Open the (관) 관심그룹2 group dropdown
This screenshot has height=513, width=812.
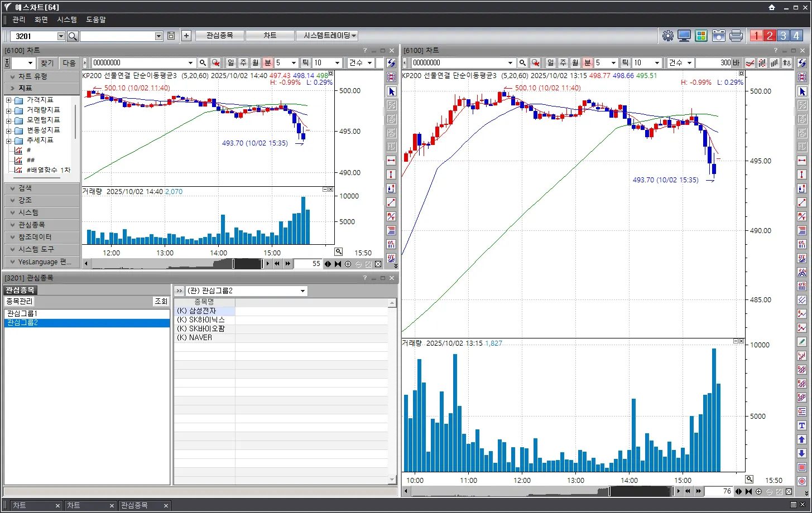tap(302, 291)
